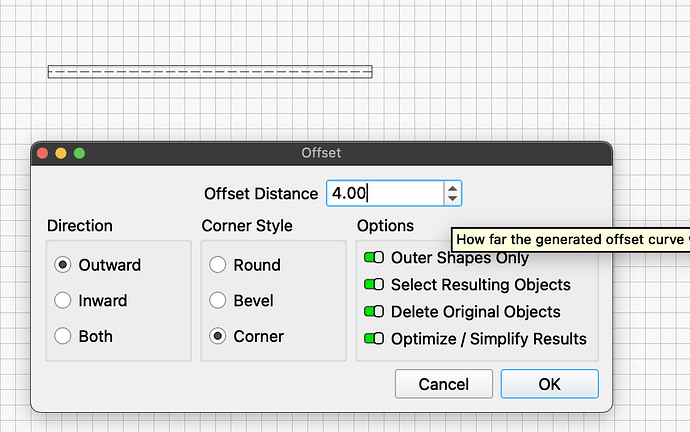Viewport: 690px width, 432px height.
Task: Cancel the Offset dialog
Action: tap(443, 384)
